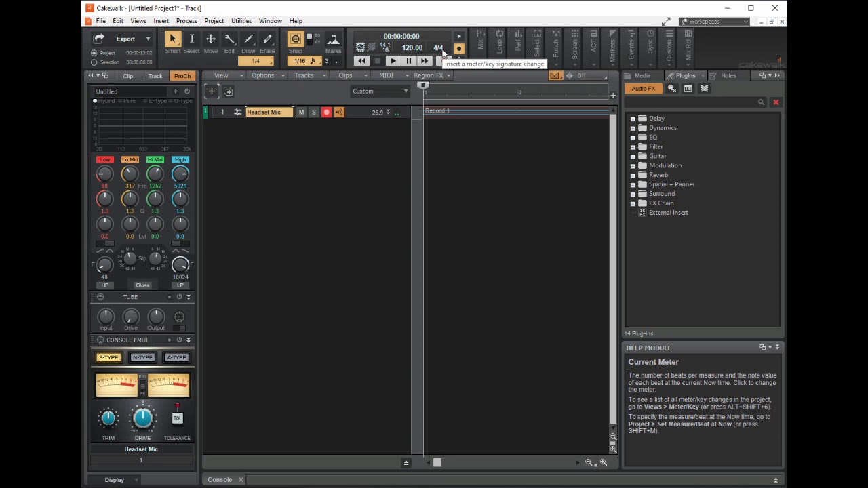Open the Insert menu
This screenshot has height=488, width=868.
point(161,21)
